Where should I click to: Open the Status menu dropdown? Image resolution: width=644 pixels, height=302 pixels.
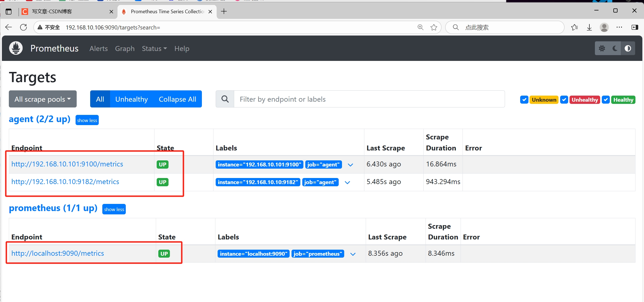[x=154, y=48]
